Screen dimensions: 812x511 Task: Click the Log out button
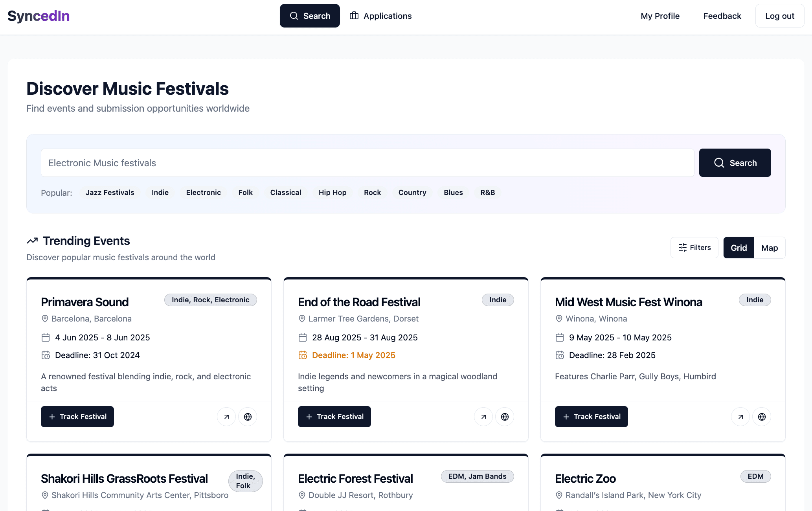pyautogui.click(x=779, y=16)
